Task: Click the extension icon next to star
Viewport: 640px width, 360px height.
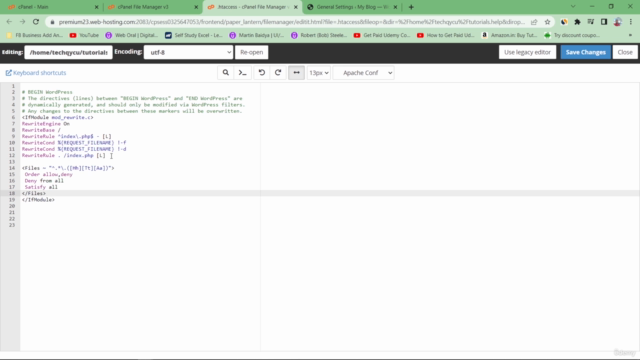Action: pos(564,22)
